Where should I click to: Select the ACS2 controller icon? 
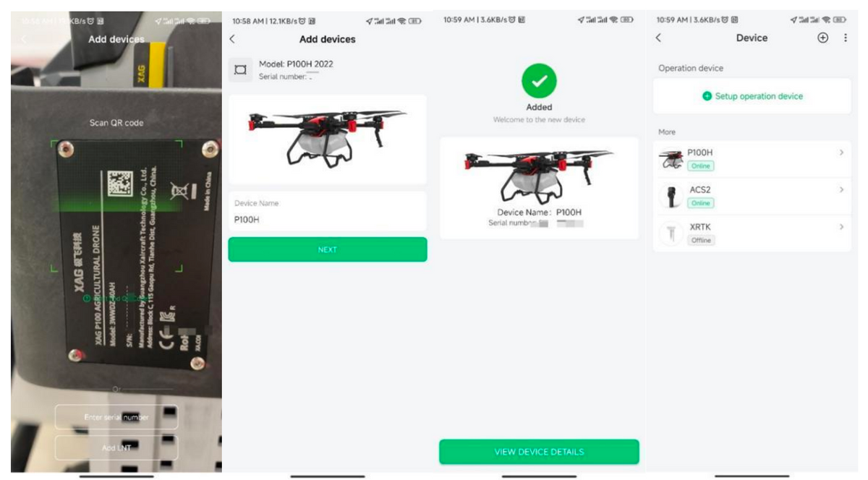click(673, 196)
